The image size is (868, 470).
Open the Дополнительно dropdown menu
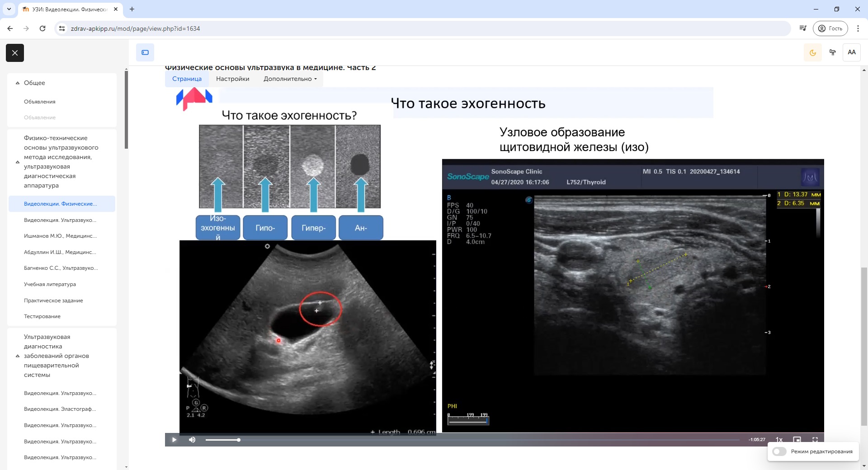pyautogui.click(x=290, y=79)
